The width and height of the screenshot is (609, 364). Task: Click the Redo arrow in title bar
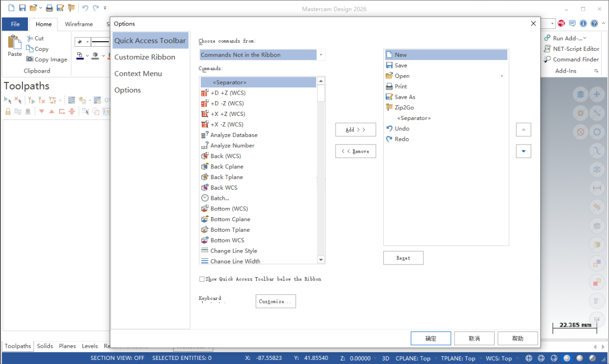tap(96, 8)
